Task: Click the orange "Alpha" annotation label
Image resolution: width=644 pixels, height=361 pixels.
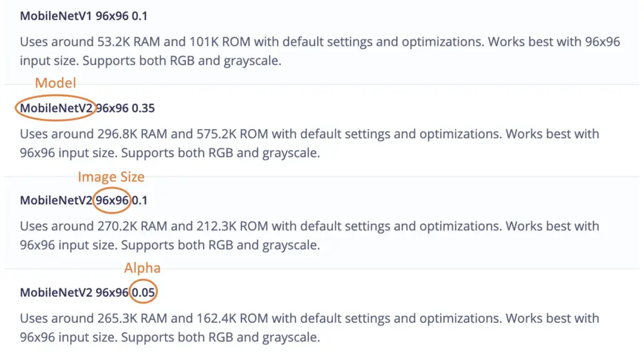Action: pyautogui.click(x=142, y=268)
